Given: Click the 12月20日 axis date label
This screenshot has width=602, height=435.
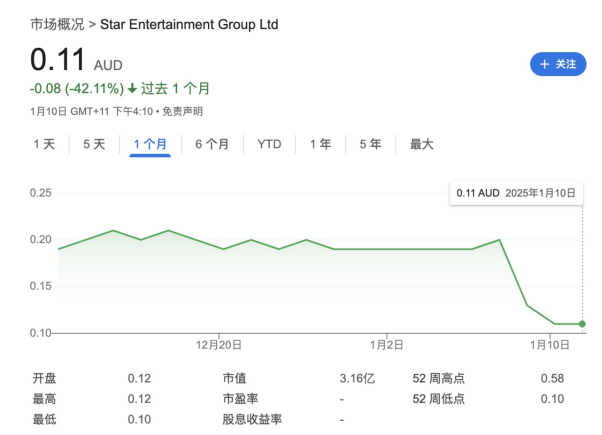Looking at the screenshot, I should (x=219, y=345).
